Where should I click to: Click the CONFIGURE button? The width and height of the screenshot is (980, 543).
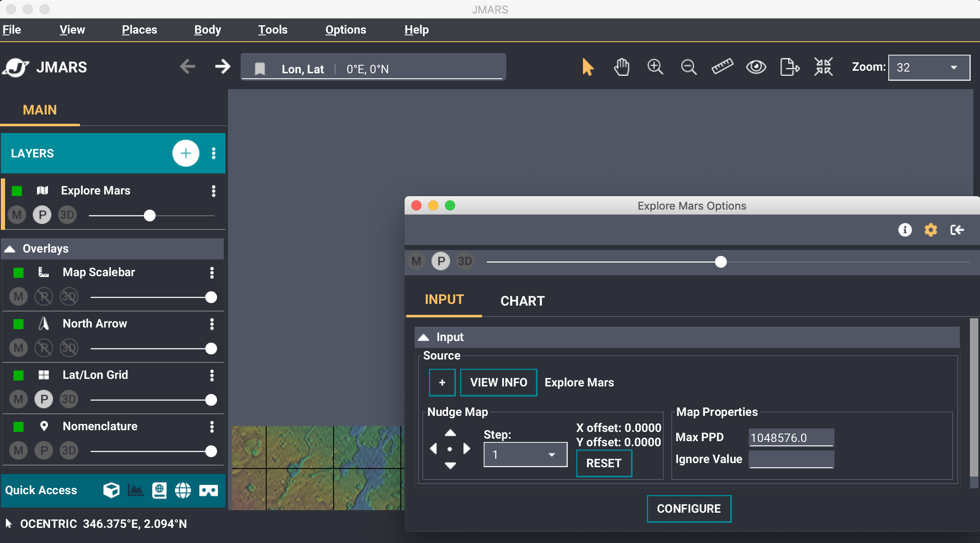tap(689, 509)
